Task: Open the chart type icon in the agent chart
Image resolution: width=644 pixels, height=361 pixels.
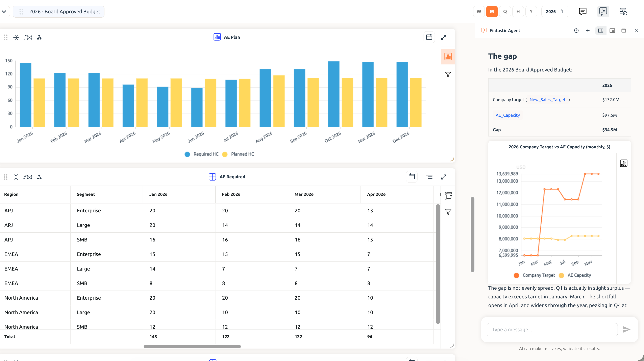Action: pos(623,163)
